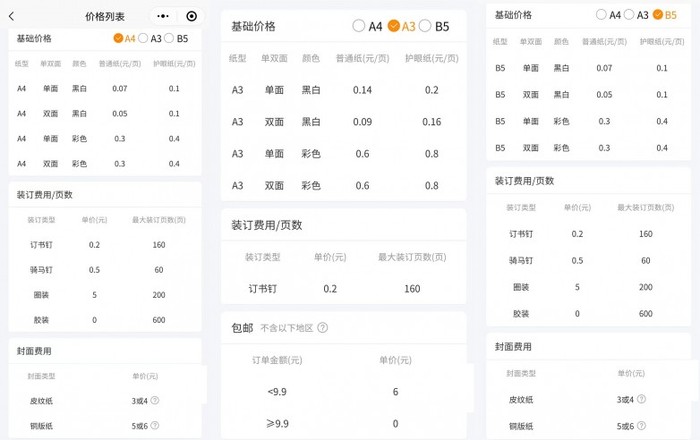The image size is (700, 440).
Task: Click 160 max pages in middle panel
Action: (412, 289)
